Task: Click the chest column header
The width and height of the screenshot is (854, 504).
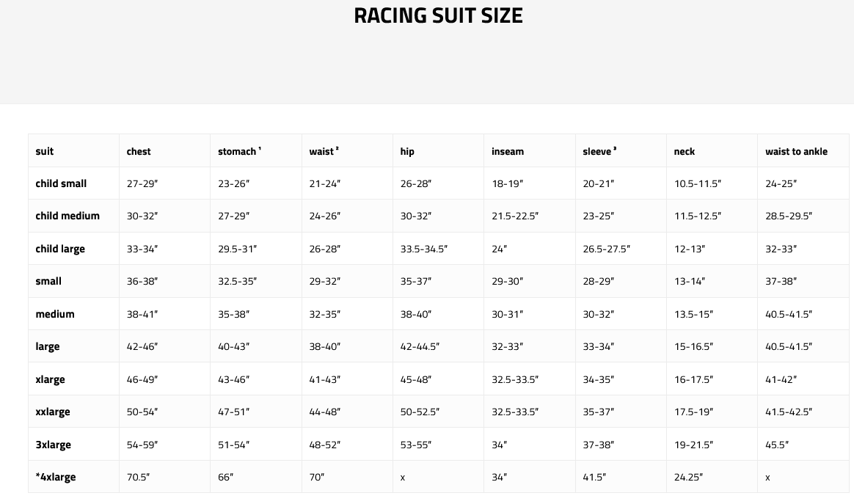Action: (139, 151)
